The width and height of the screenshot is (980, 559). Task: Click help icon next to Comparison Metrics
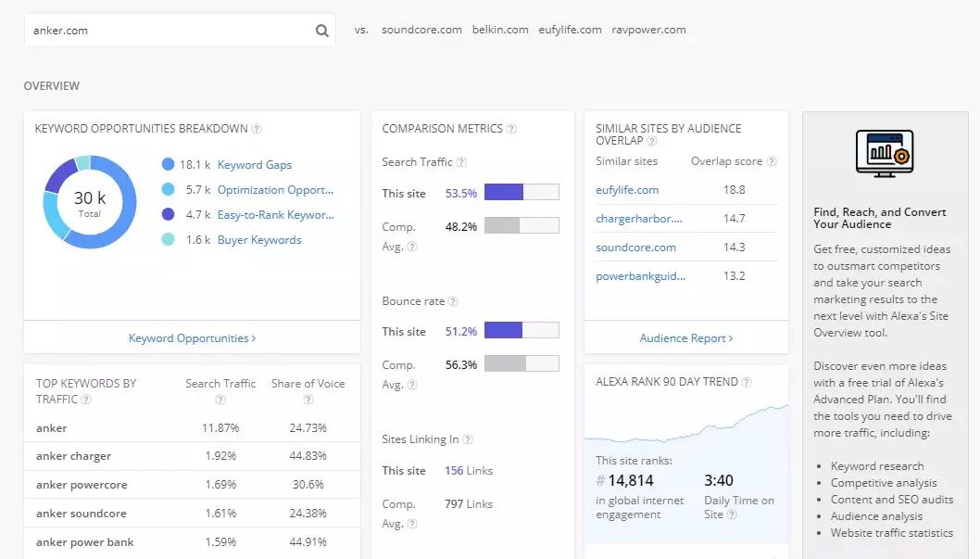[x=511, y=129]
